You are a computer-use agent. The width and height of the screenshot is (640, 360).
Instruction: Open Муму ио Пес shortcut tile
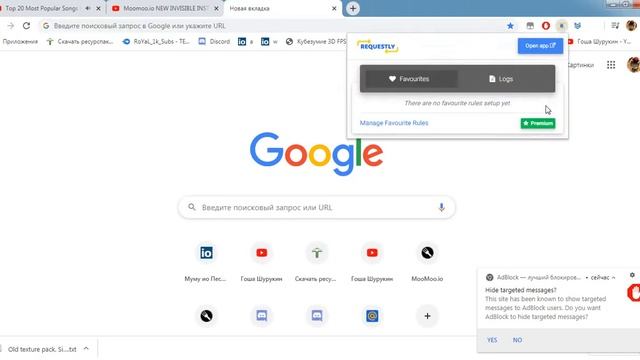(206, 262)
